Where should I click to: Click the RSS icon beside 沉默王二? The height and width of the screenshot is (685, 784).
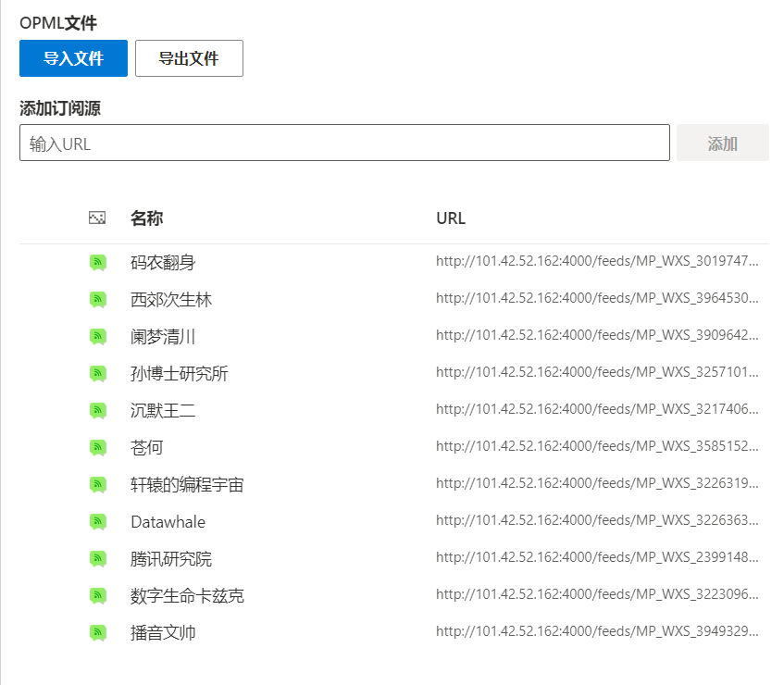[98, 410]
